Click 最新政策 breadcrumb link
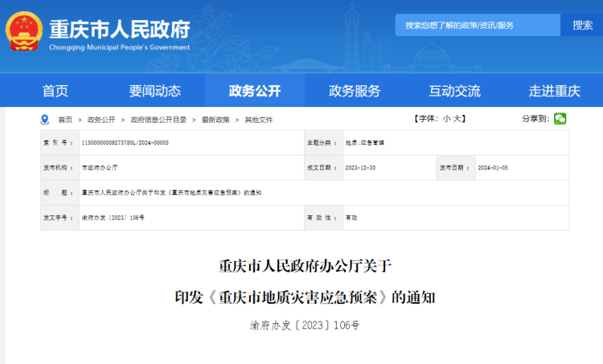 (x=215, y=120)
